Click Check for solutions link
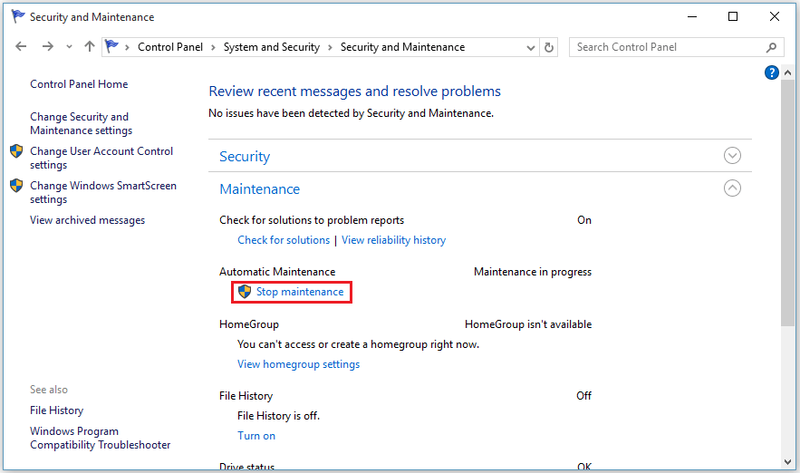The height and width of the screenshot is (473, 800). point(284,240)
